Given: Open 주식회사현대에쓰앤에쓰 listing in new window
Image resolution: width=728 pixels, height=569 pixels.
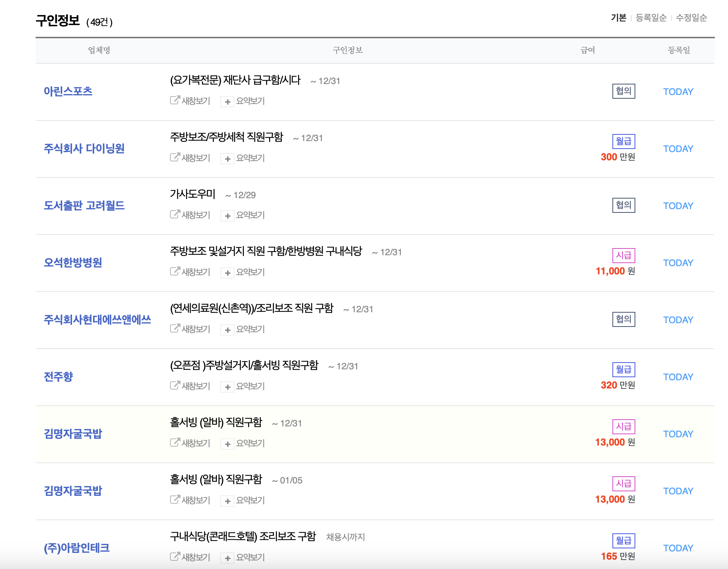Looking at the screenshot, I should coord(190,329).
